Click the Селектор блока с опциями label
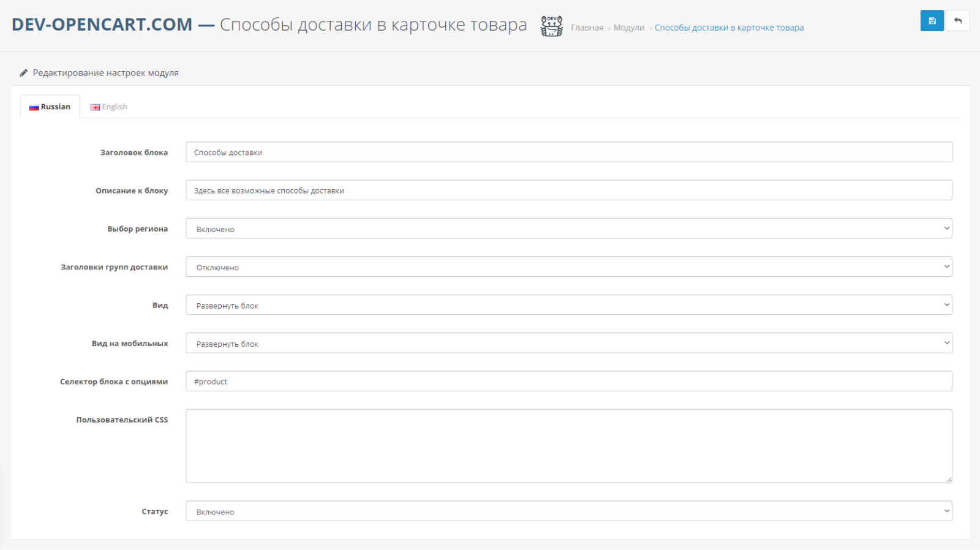Image resolution: width=980 pixels, height=550 pixels. click(x=114, y=382)
